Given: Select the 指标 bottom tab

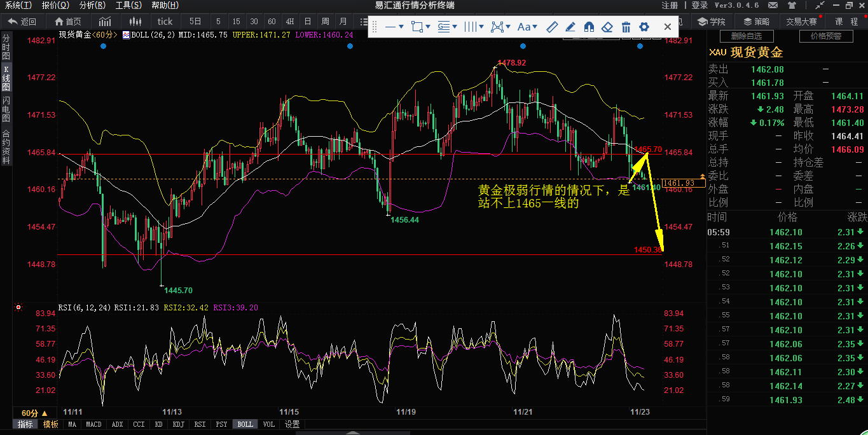Looking at the screenshot, I should [x=25, y=424].
